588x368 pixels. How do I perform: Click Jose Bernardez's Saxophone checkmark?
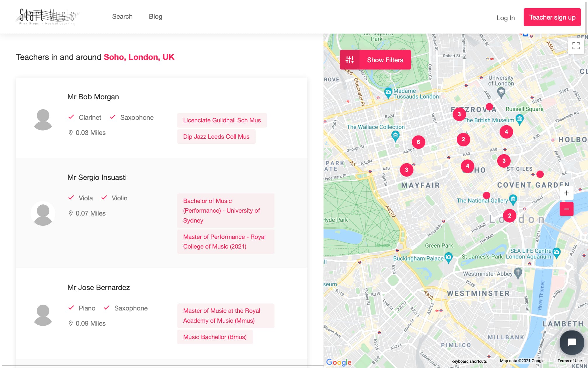point(107,308)
